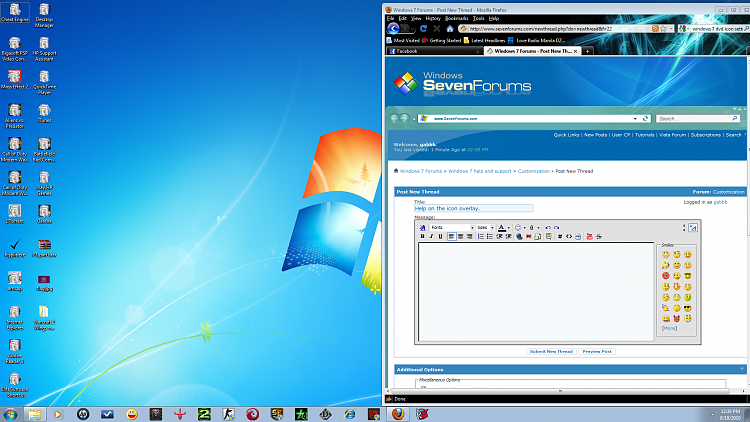Open the Customization breadcrumb link
Screen dimensions: 750x422
(533, 171)
